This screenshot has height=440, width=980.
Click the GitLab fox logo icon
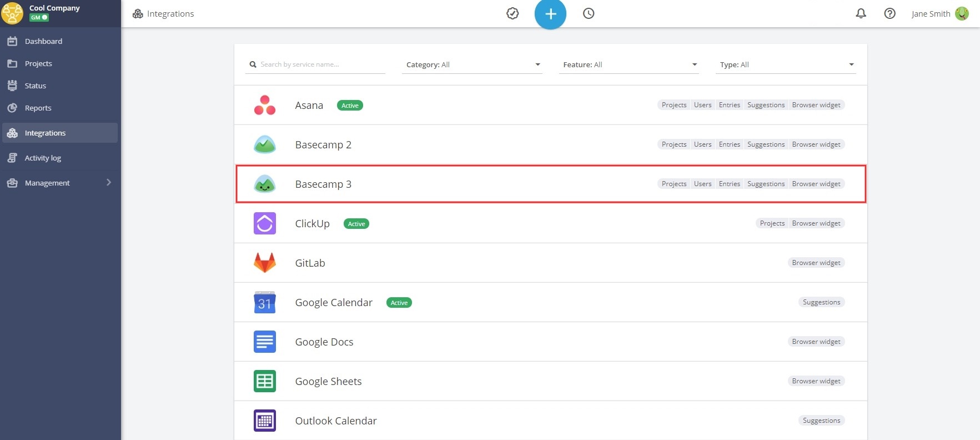pyautogui.click(x=265, y=263)
